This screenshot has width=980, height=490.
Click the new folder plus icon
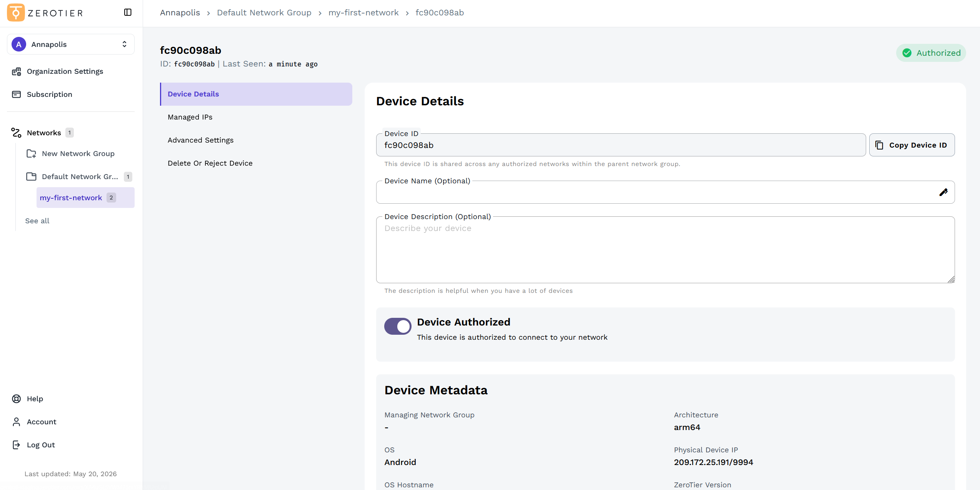pos(31,154)
